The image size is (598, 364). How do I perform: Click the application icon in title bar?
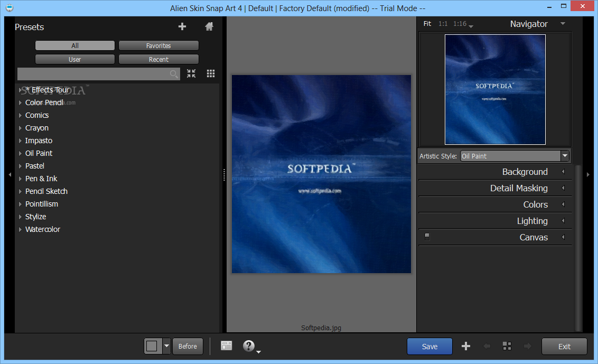tap(10, 8)
